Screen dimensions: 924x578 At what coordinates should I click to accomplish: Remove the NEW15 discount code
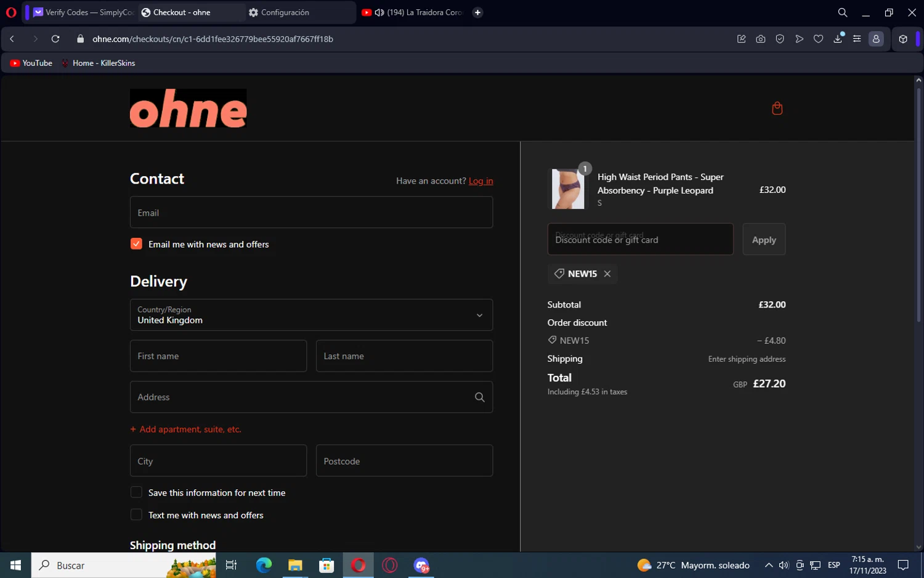pos(607,274)
